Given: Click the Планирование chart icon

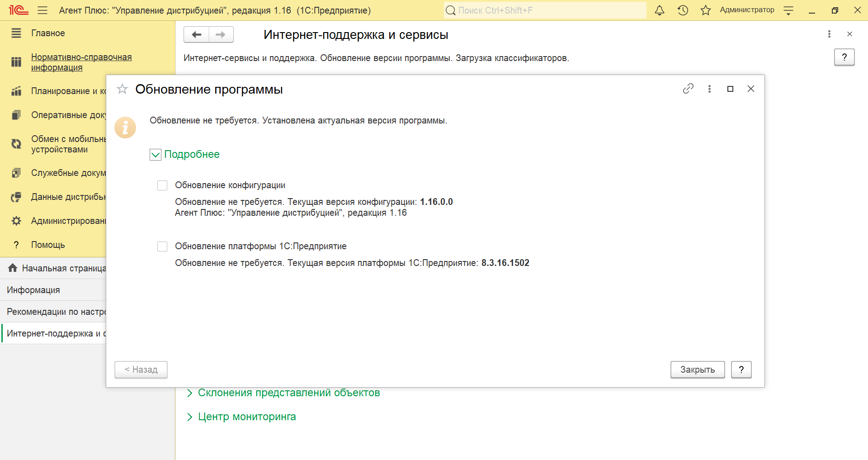Looking at the screenshot, I should 16,91.
